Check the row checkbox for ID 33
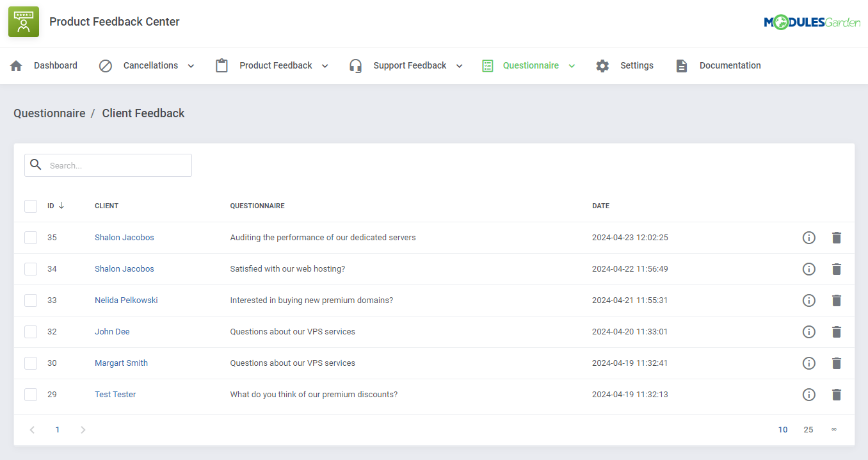Image resolution: width=868 pixels, height=460 pixels. point(30,300)
